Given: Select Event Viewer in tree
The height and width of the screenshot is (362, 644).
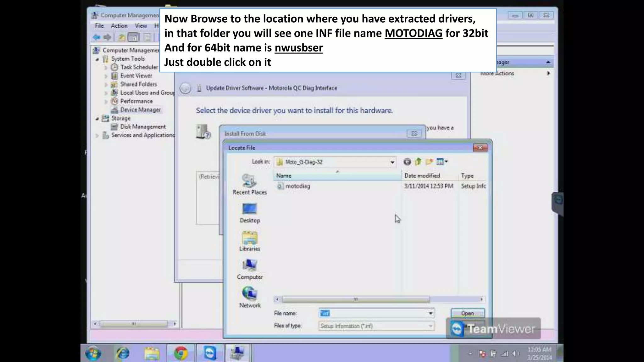Looking at the screenshot, I should (x=136, y=76).
